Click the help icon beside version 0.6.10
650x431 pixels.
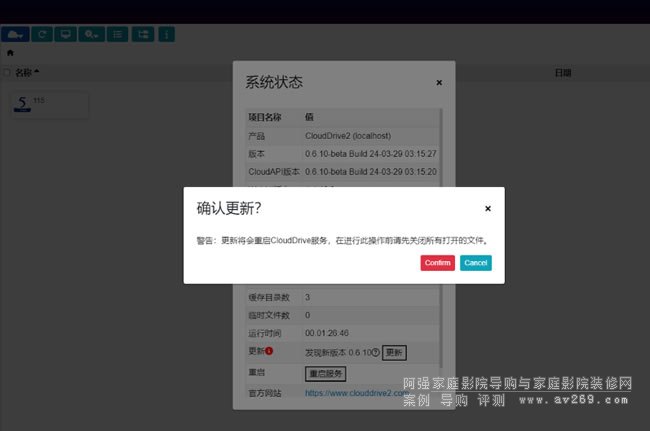click(376, 352)
